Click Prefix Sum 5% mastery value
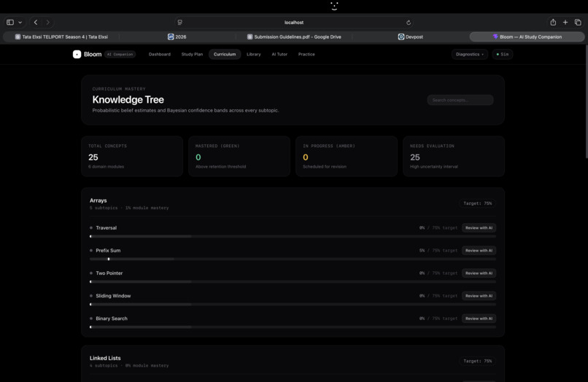Image resolution: width=588 pixels, height=382 pixels. click(x=422, y=251)
